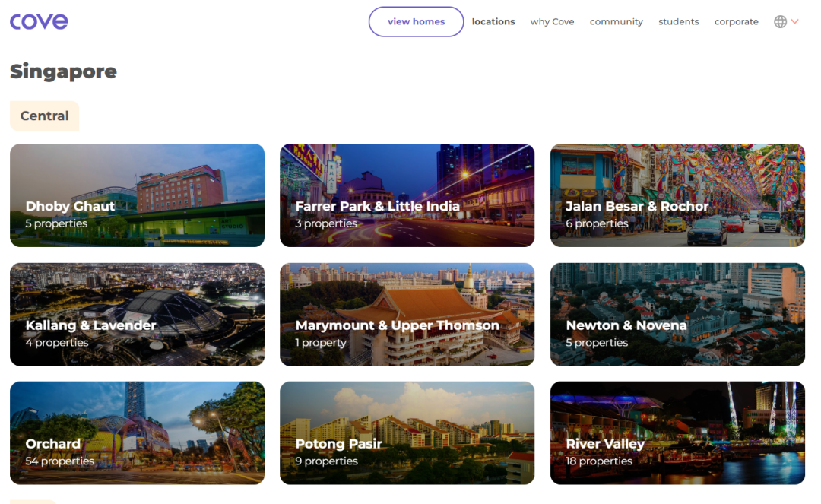The width and height of the screenshot is (821, 504).
Task: Go to the why Cove page
Action: [x=552, y=22]
